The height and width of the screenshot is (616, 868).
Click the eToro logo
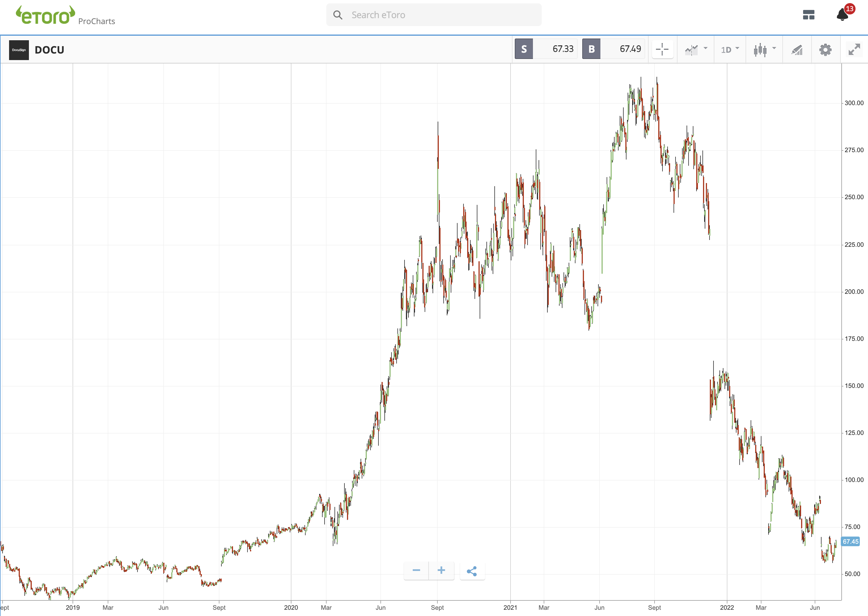[x=46, y=15]
